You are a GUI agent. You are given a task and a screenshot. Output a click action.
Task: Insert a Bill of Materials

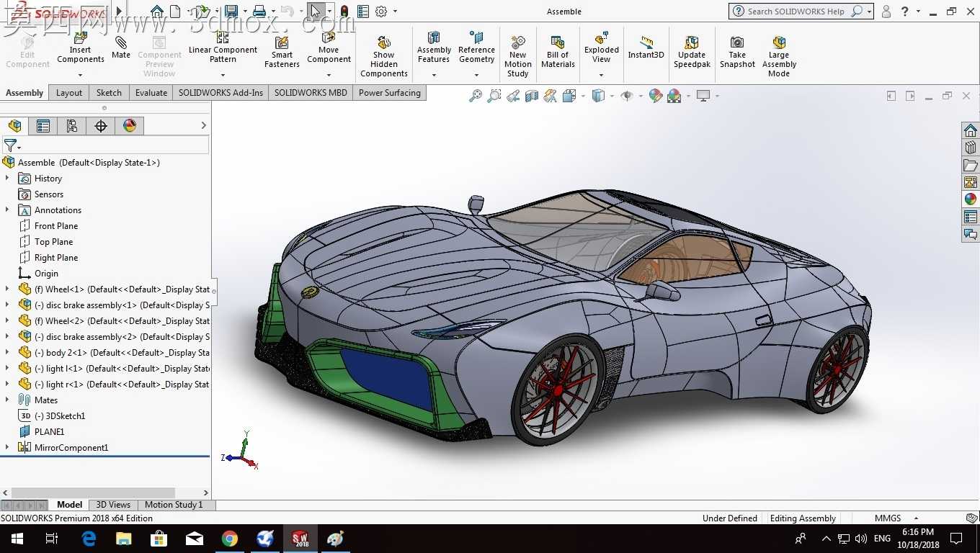coord(558,50)
